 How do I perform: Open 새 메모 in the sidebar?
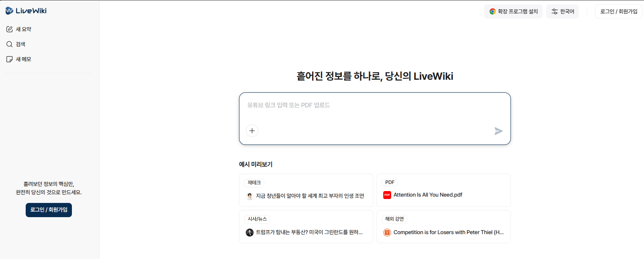pyautogui.click(x=49, y=59)
